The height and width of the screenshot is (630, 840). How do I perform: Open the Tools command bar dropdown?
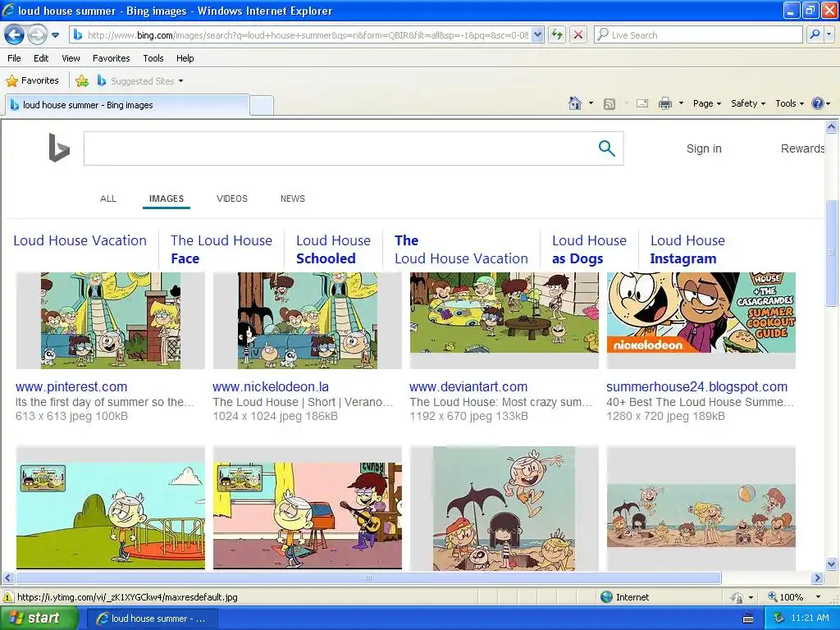(790, 103)
